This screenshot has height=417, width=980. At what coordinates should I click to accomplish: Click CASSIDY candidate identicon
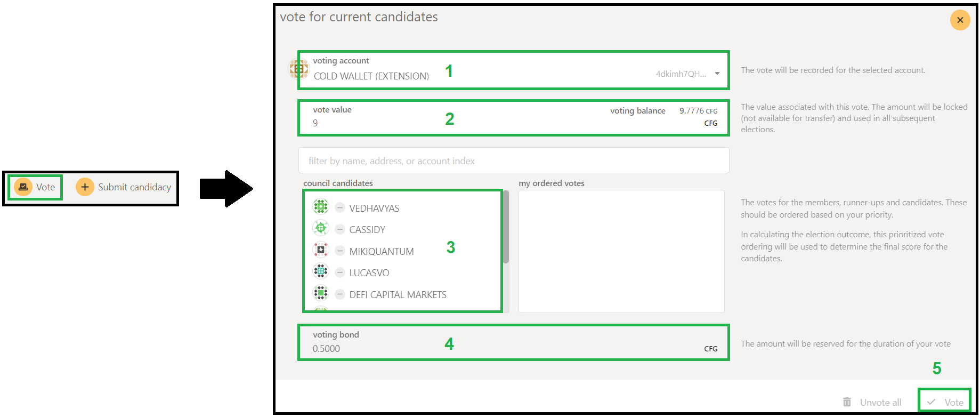(321, 228)
